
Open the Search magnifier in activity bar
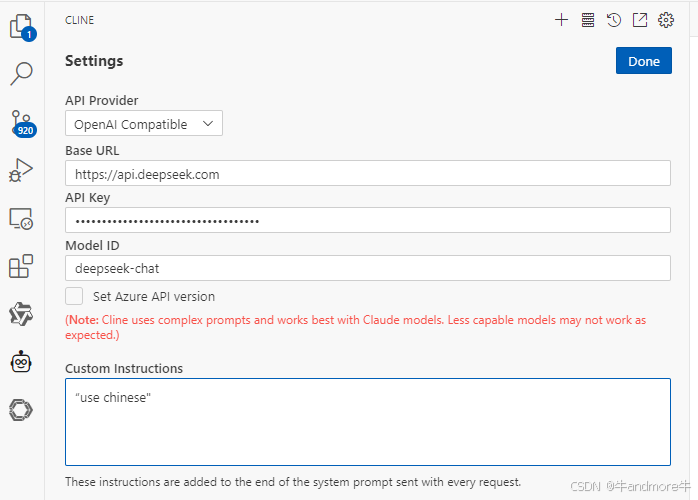coord(21,73)
